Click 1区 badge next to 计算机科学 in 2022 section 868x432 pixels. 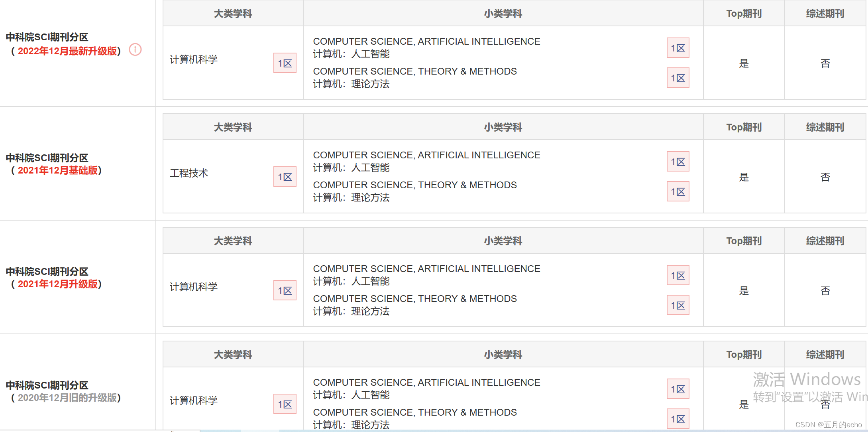tap(285, 63)
